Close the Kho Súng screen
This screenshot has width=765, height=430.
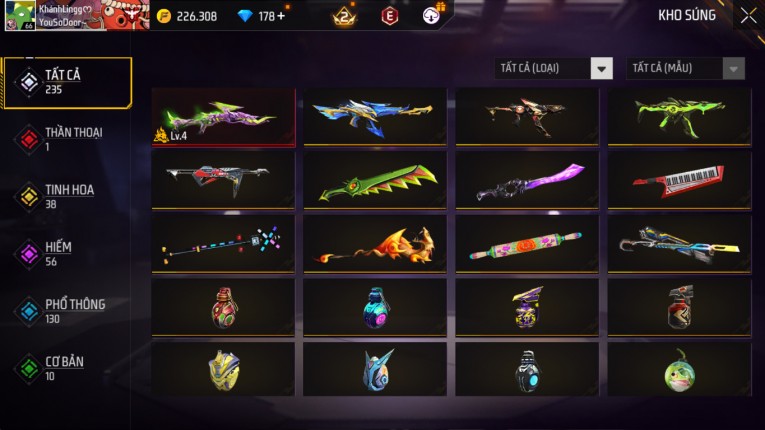pos(748,16)
